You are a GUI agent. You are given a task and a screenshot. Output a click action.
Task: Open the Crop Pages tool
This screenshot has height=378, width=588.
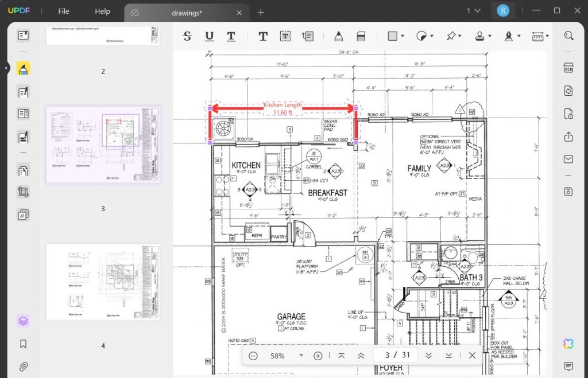pyautogui.click(x=22, y=192)
